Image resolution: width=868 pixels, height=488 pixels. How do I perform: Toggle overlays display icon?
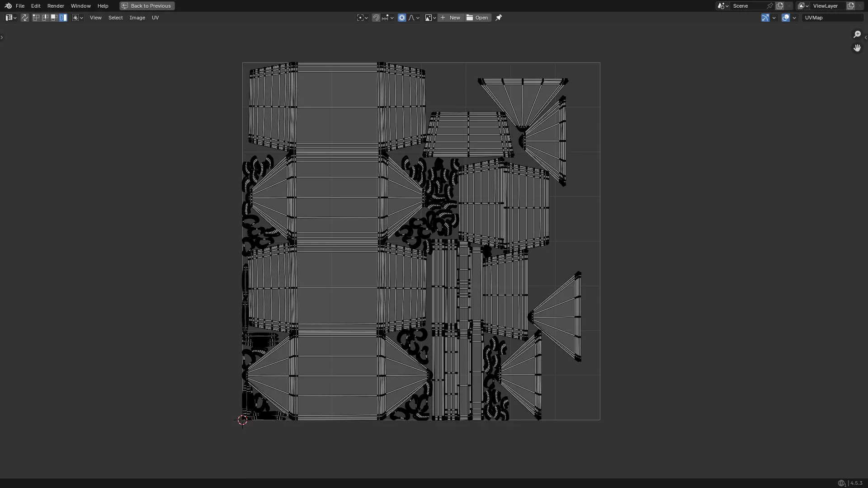pyautogui.click(x=786, y=18)
